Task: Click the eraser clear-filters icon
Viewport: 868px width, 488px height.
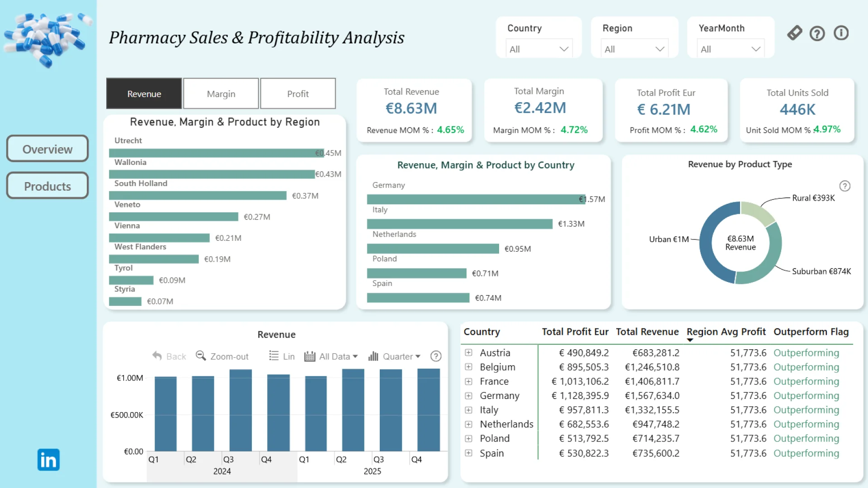Action: click(x=794, y=33)
